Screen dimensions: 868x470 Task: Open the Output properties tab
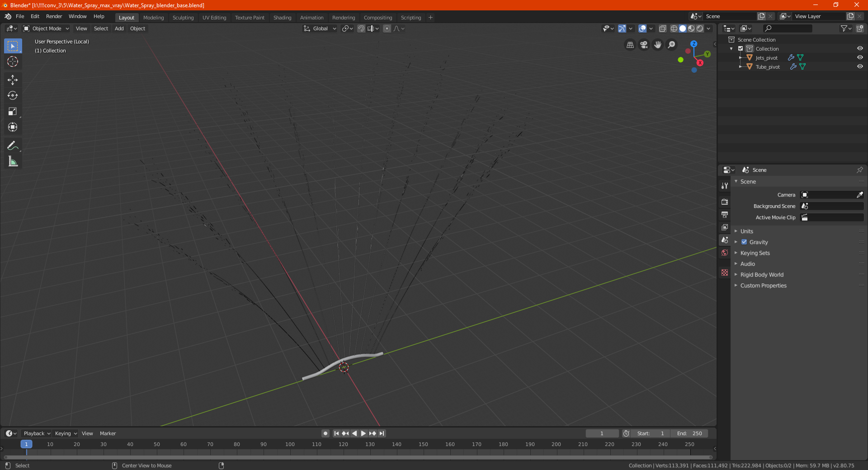click(x=725, y=214)
